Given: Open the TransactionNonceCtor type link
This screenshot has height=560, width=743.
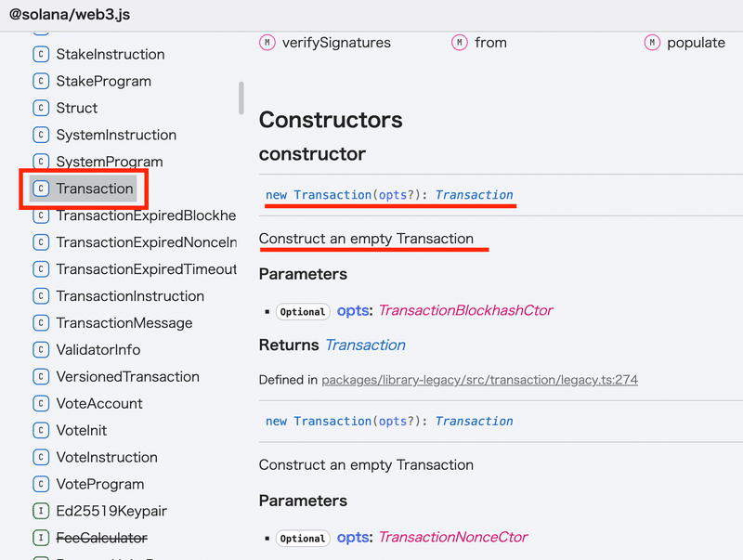Looking at the screenshot, I should point(452,537).
